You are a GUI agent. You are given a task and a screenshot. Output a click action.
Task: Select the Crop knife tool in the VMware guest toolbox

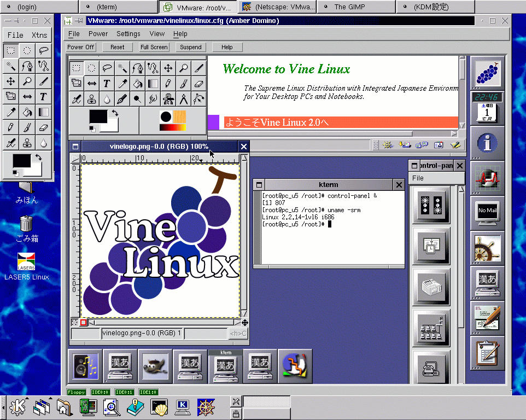199,68
